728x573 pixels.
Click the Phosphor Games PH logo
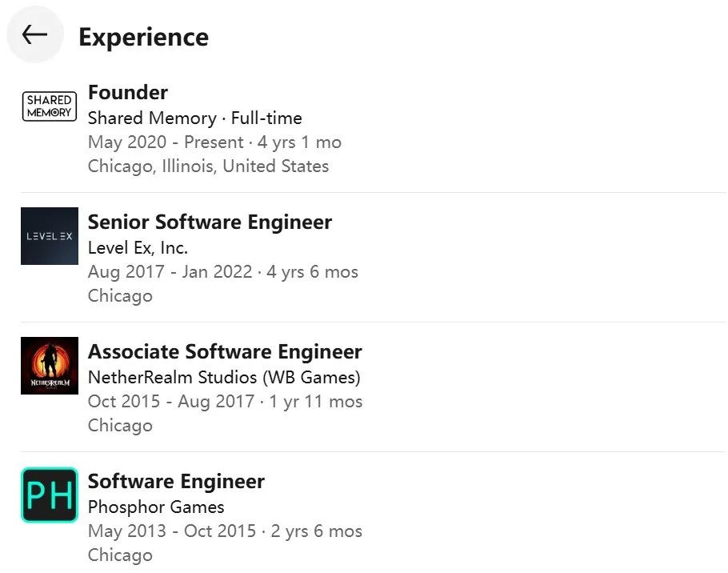tap(50, 495)
